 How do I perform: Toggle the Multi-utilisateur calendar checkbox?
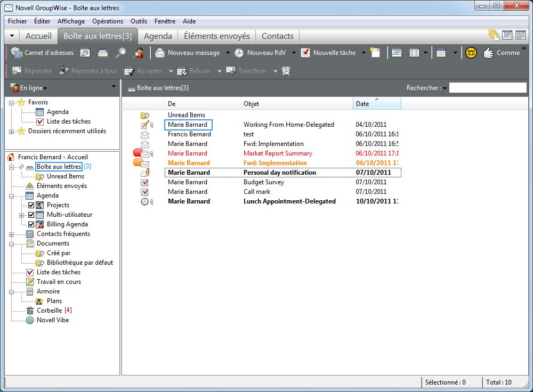[31, 215]
